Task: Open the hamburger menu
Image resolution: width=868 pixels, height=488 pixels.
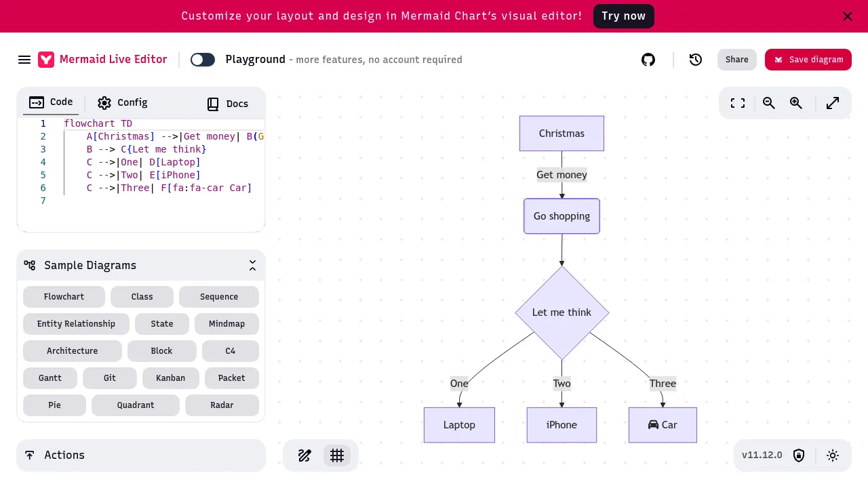Action: pos(24,60)
